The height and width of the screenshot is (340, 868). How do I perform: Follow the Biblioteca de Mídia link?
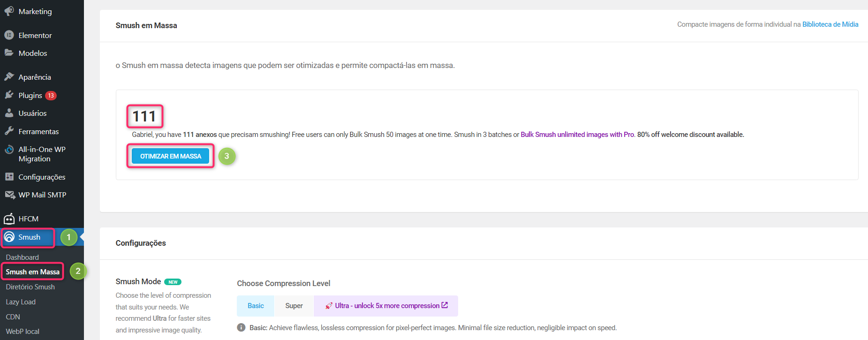click(830, 24)
